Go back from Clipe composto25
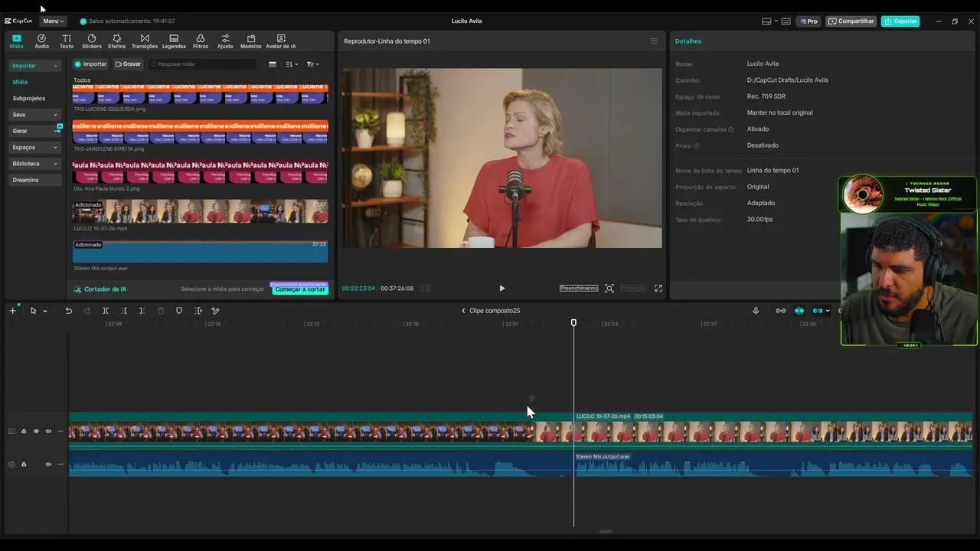This screenshot has height=551, width=980. tap(463, 311)
